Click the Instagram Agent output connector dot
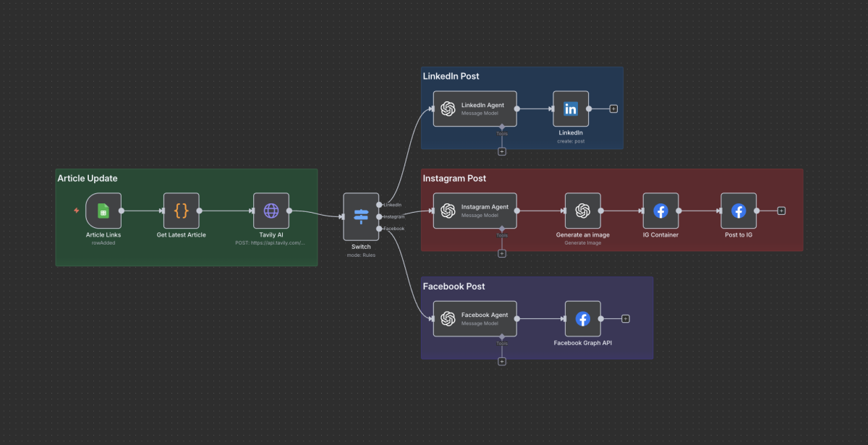This screenshot has height=445, width=868. [516, 211]
